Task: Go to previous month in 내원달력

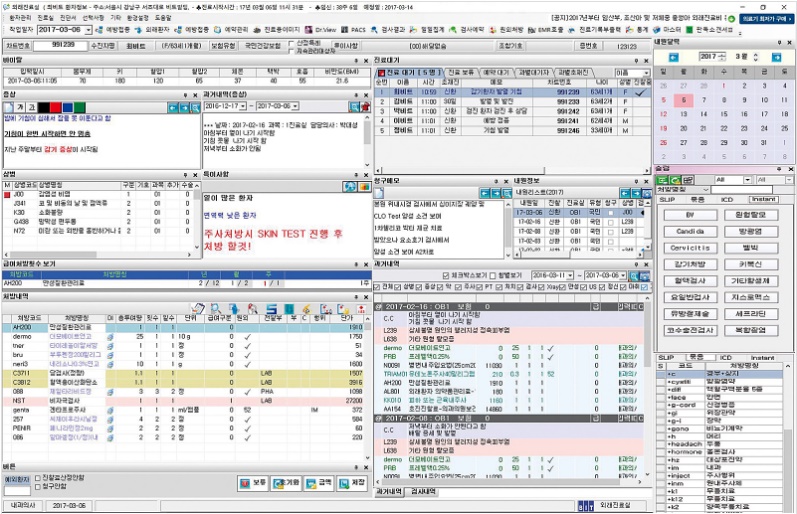Action: coord(673,57)
